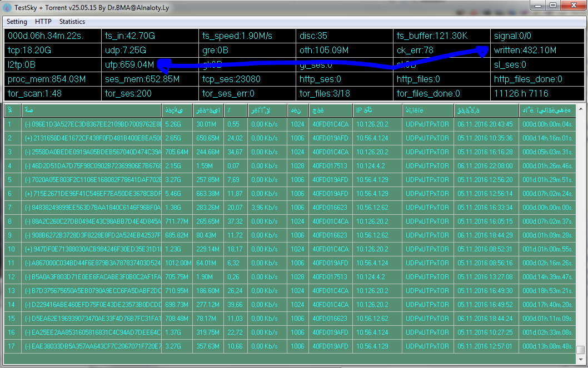The width and height of the screenshot is (588, 368).
Task: Click the ts_speed:1.90M/s statistic cell
Action: [x=247, y=36]
